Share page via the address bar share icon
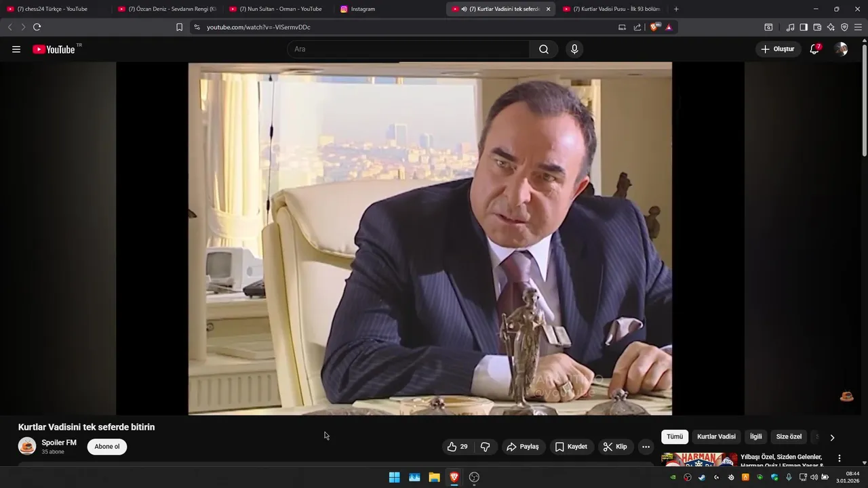868x488 pixels. (637, 27)
